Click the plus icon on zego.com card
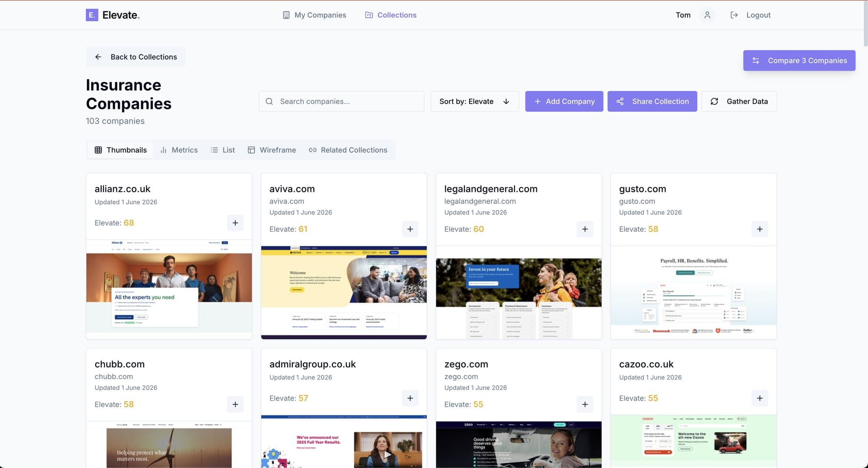This screenshot has width=868, height=468. [585, 404]
